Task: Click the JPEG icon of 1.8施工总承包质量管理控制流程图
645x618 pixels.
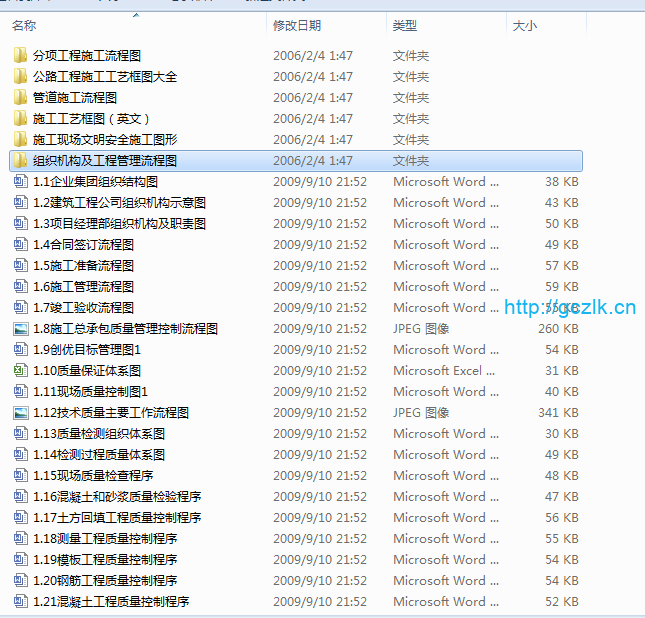Action: (20, 329)
